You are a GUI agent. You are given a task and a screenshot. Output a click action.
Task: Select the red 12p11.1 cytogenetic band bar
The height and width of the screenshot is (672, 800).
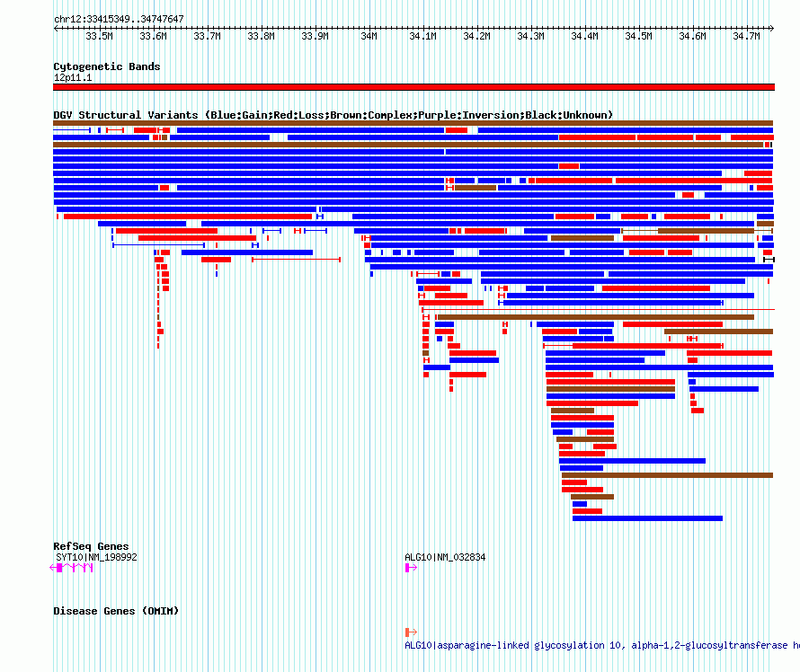tap(413, 87)
